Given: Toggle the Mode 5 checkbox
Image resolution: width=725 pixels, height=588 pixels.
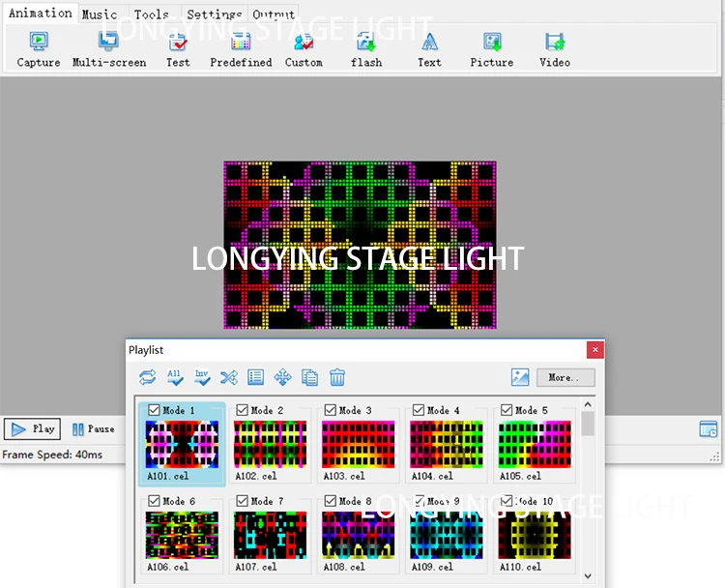Looking at the screenshot, I should coord(507,410).
